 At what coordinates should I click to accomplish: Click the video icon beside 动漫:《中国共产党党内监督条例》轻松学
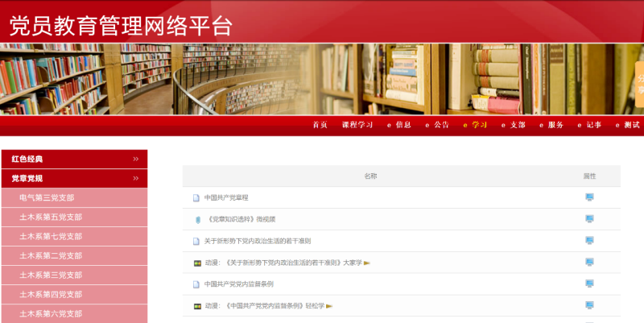click(197, 306)
